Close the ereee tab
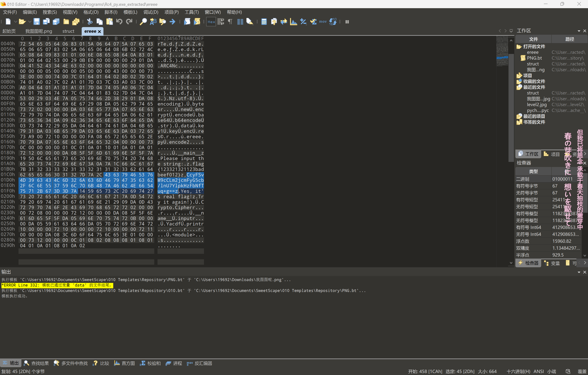Screen dimensions: 588x375 pyautogui.click(x=99, y=31)
